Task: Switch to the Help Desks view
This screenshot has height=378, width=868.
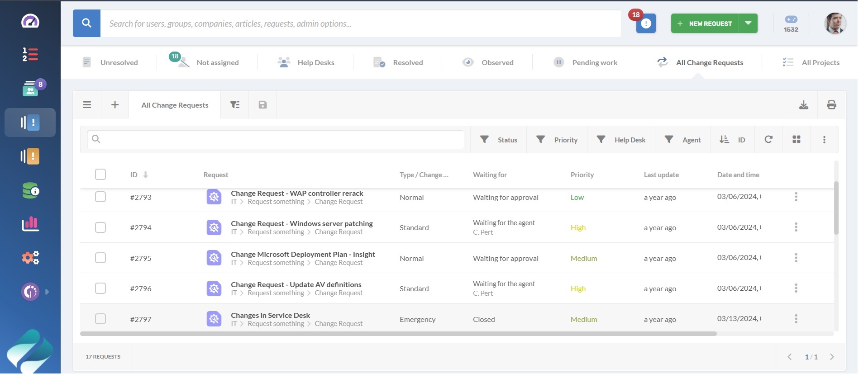Action: (305, 62)
